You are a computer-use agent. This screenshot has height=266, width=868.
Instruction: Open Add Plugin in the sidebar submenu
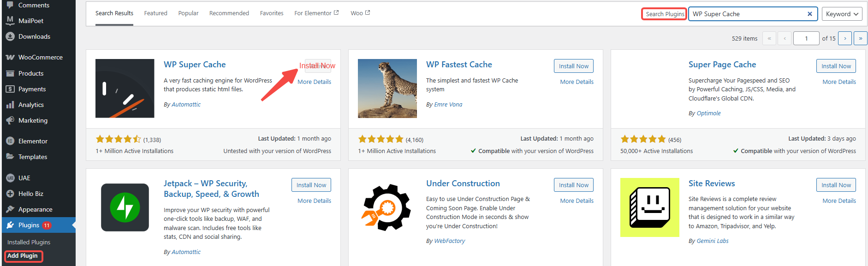23,256
